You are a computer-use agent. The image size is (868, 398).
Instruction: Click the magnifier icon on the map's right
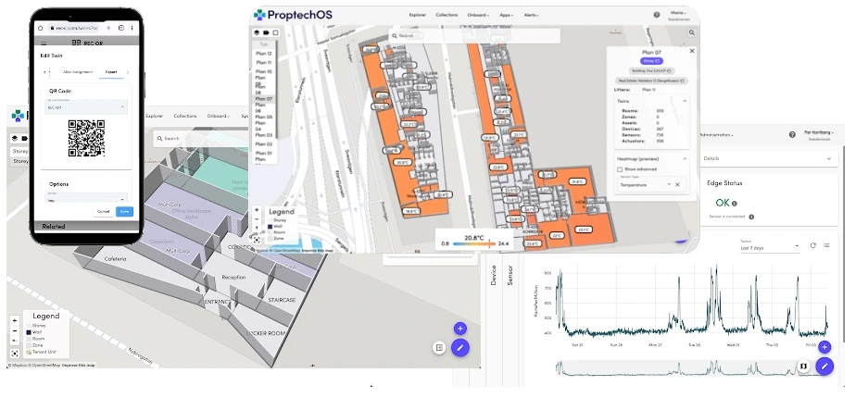point(691,33)
